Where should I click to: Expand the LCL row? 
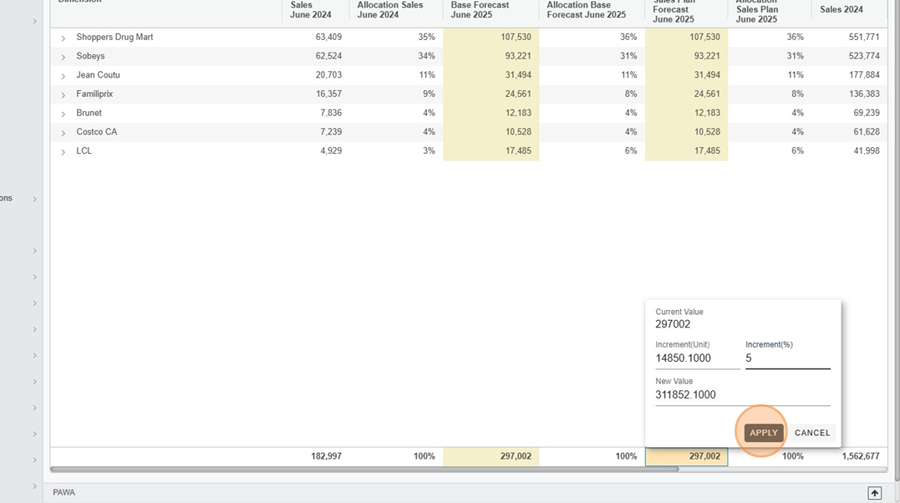click(x=63, y=152)
